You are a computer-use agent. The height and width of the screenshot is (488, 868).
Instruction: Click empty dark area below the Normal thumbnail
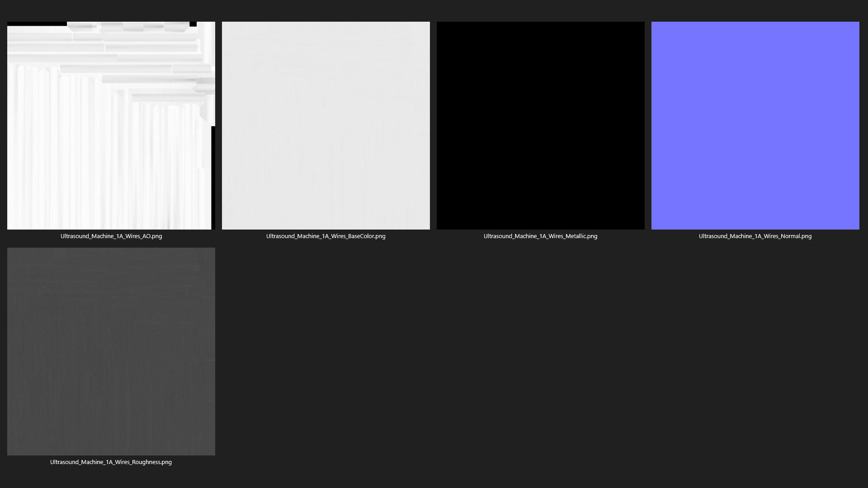(x=755, y=352)
